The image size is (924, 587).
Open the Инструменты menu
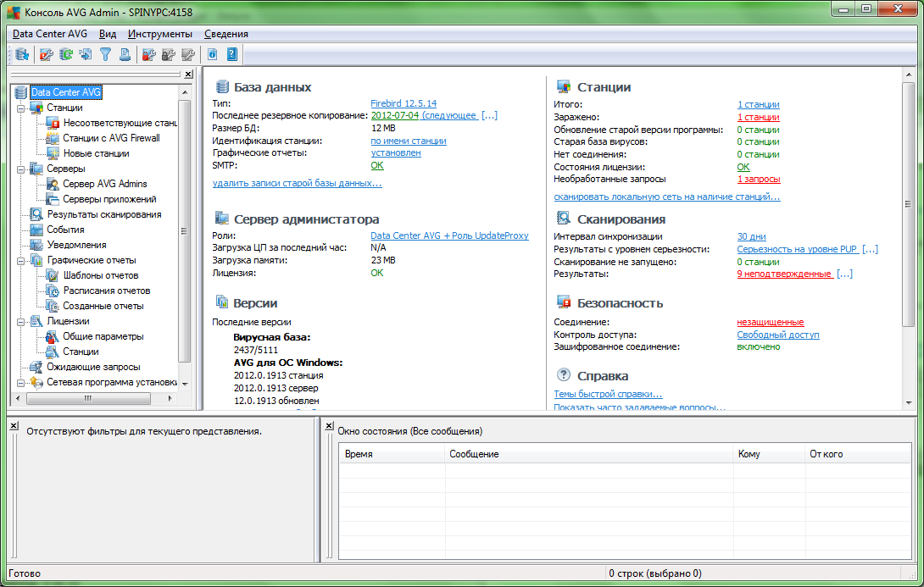160,34
